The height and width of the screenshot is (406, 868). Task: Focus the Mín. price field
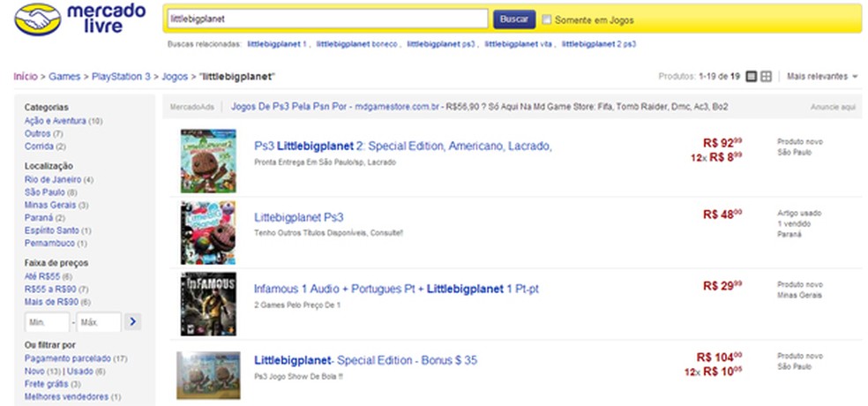tap(48, 322)
